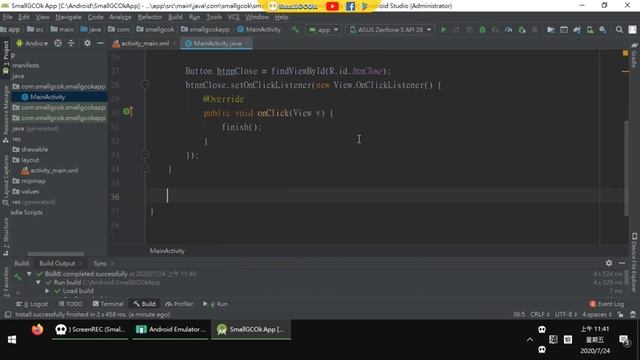The width and height of the screenshot is (640, 360).
Task: Open Build panel settings gear
Action: 609,263
